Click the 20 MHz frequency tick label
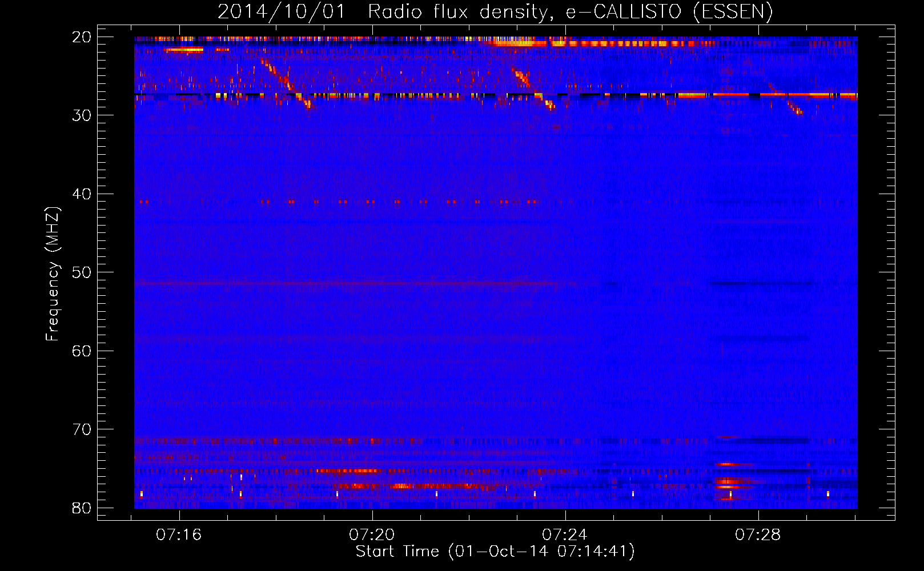 tap(82, 37)
